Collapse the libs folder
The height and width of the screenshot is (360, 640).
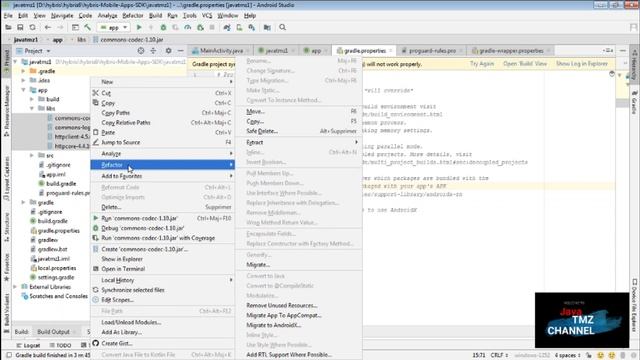coord(32,109)
